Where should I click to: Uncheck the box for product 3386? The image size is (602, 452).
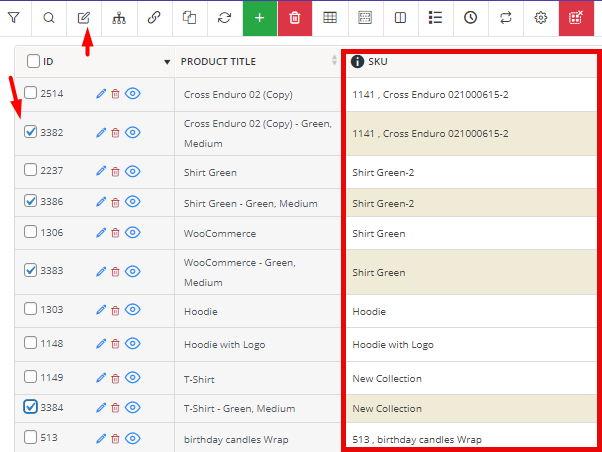click(x=30, y=201)
